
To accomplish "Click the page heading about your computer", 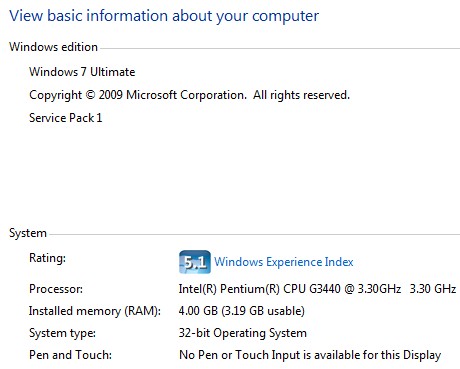I will click(164, 16).
